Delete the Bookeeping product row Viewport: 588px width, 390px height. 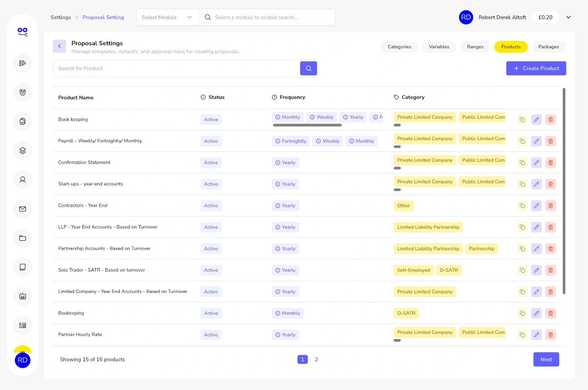pyautogui.click(x=551, y=313)
